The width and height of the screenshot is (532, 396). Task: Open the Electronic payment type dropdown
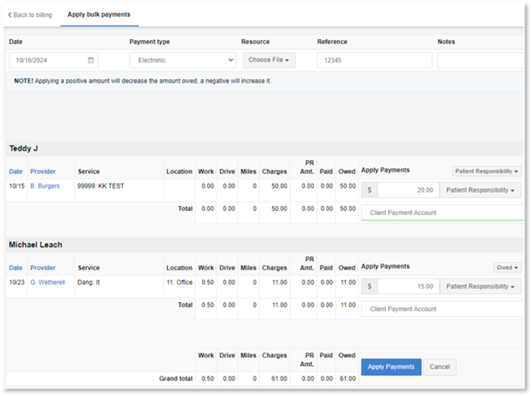point(183,60)
